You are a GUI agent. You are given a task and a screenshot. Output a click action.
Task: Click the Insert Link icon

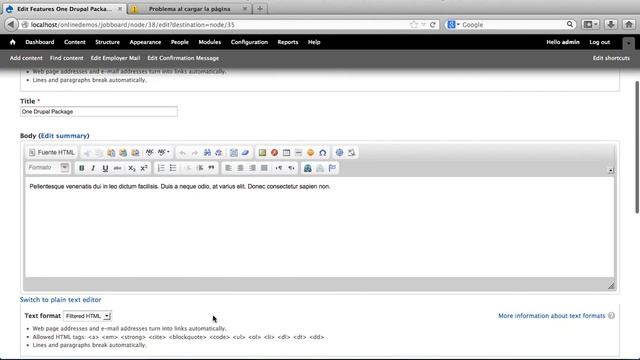(x=308, y=168)
